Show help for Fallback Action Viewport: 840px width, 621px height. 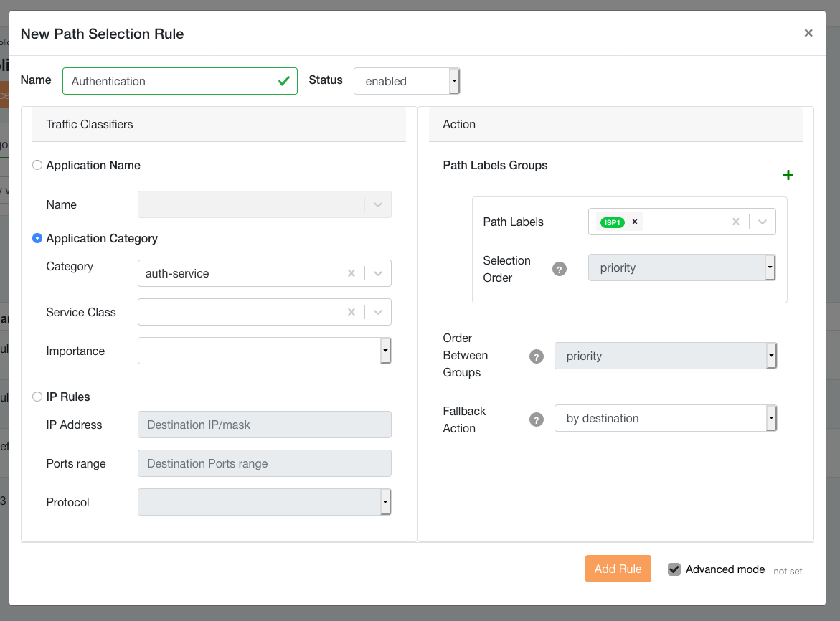536,419
